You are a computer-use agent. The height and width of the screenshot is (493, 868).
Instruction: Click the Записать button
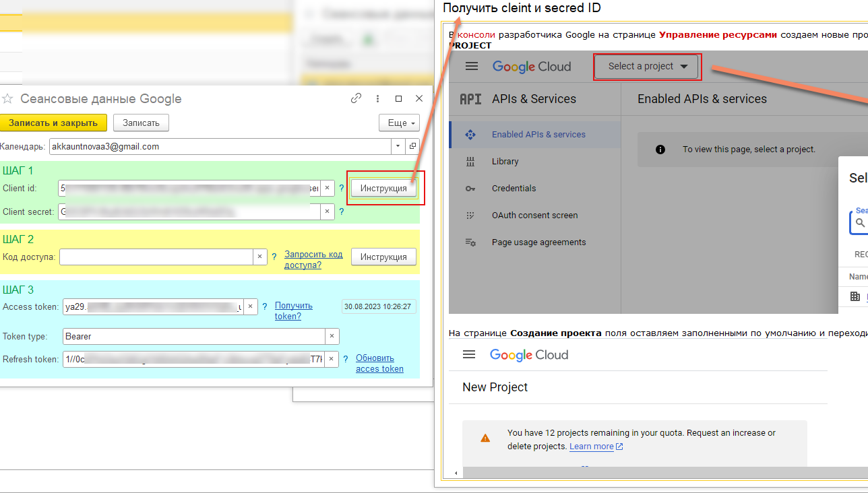[141, 123]
